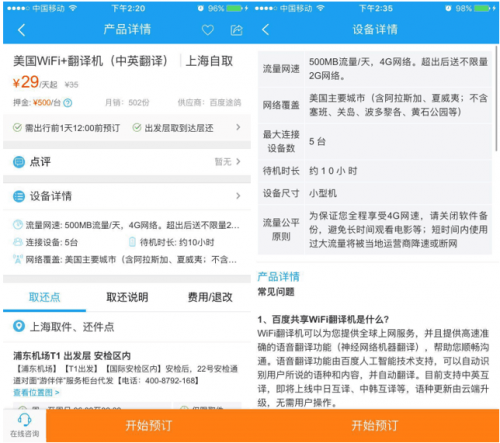Tap the location pin beside 上海取件、还件点
This screenshot has height=443, width=500.
coord(19,326)
